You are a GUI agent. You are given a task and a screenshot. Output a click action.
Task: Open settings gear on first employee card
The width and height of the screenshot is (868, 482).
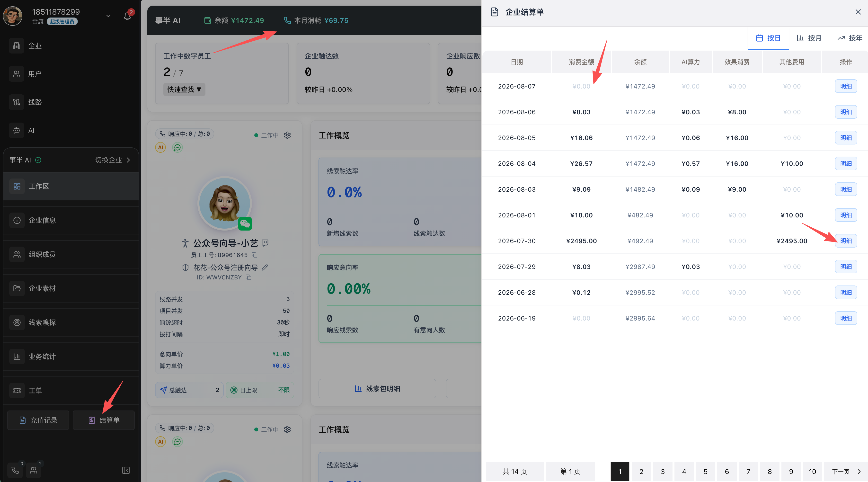pyautogui.click(x=287, y=135)
